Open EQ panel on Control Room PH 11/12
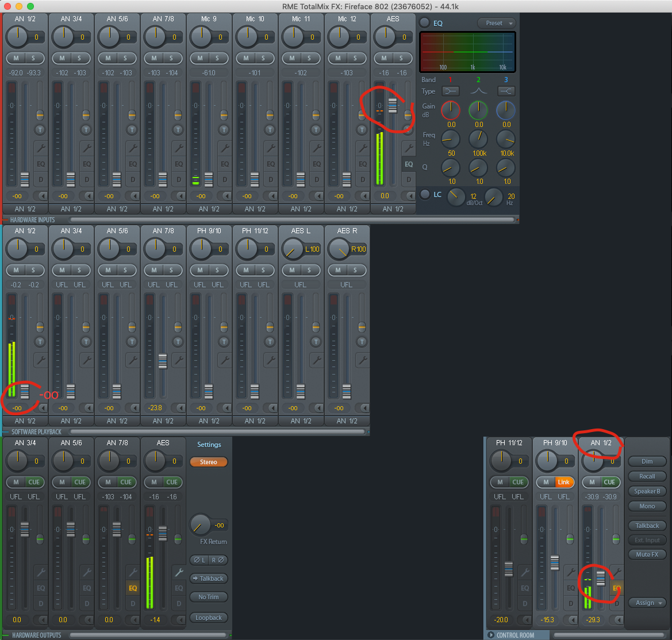The image size is (672, 640). pos(525,588)
